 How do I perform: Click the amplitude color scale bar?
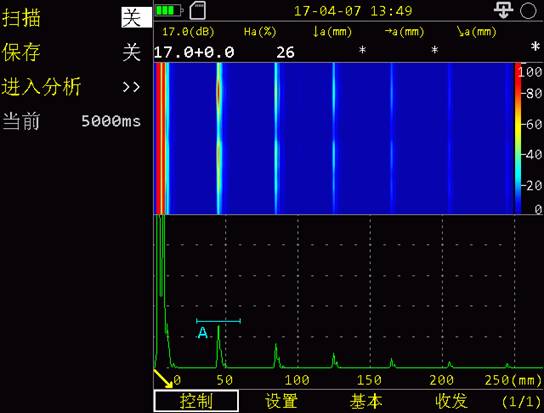click(518, 138)
